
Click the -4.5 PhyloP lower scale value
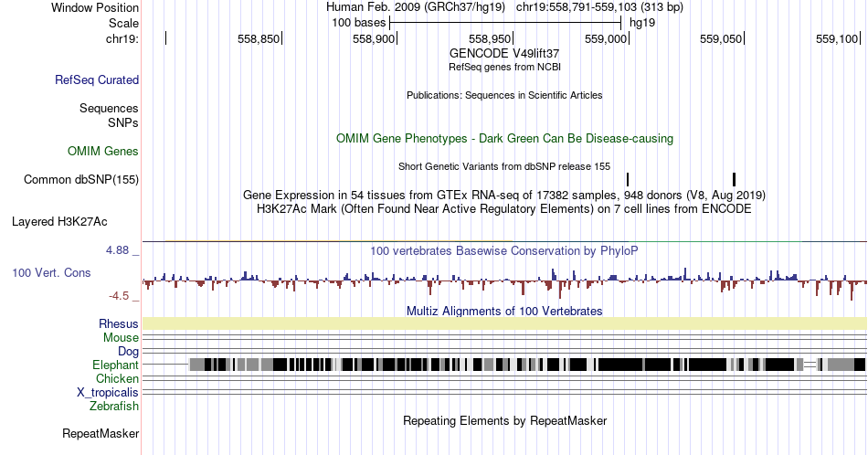[x=119, y=296]
